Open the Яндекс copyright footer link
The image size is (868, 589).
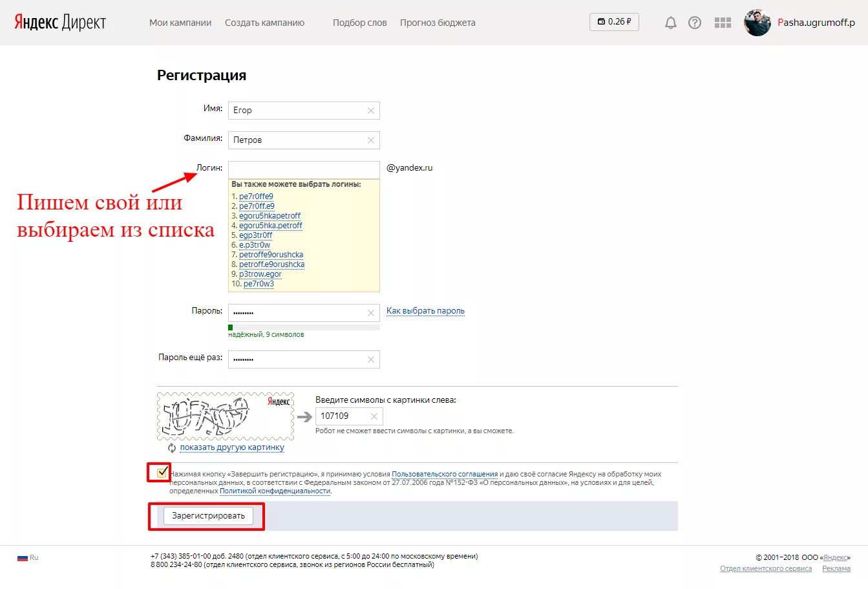(x=835, y=557)
